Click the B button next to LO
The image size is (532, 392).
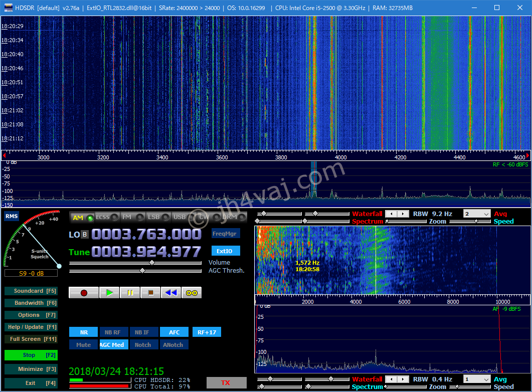tap(85, 234)
